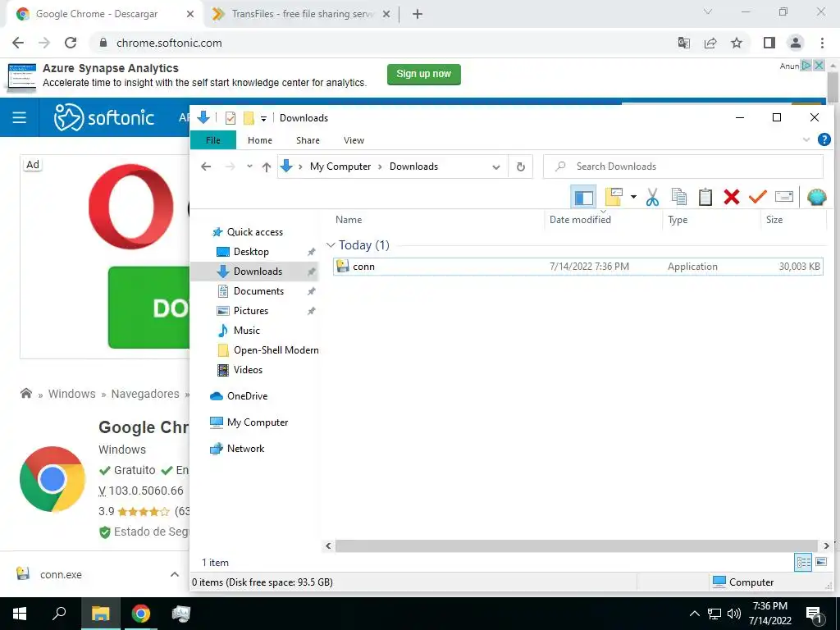
Task: Click the Properties checkmark icon in title bar
Action: click(x=231, y=118)
